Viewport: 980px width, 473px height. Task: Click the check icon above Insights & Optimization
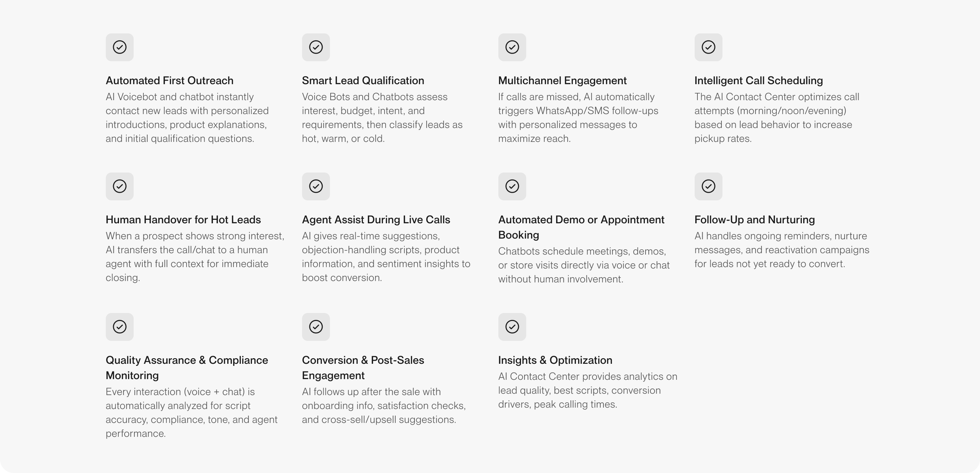tap(512, 327)
